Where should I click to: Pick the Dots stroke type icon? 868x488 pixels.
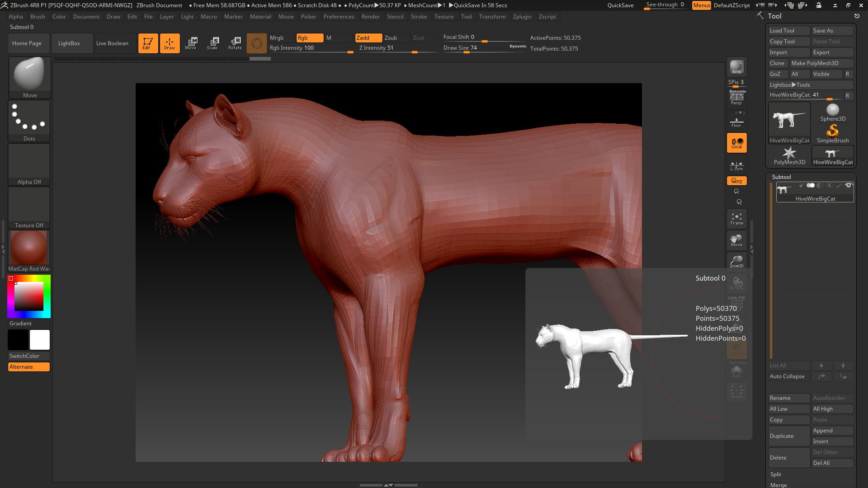coord(29,121)
